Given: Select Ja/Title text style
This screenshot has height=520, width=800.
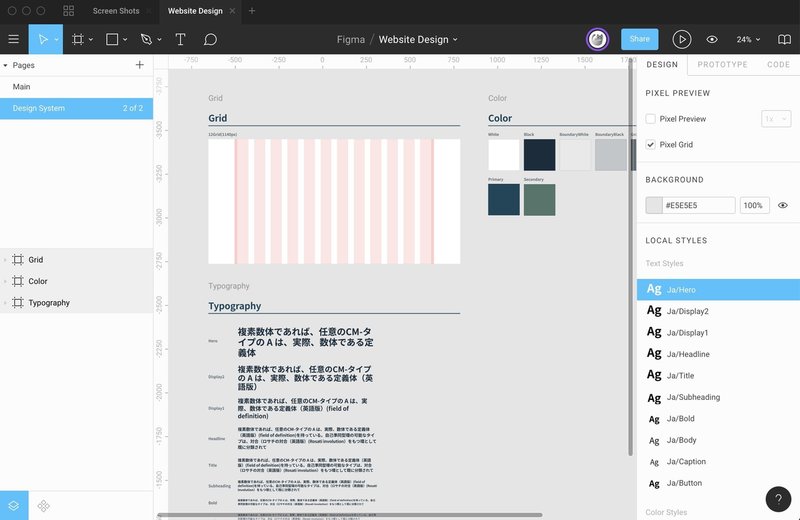Looking at the screenshot, I should click(x=718, y=375).
